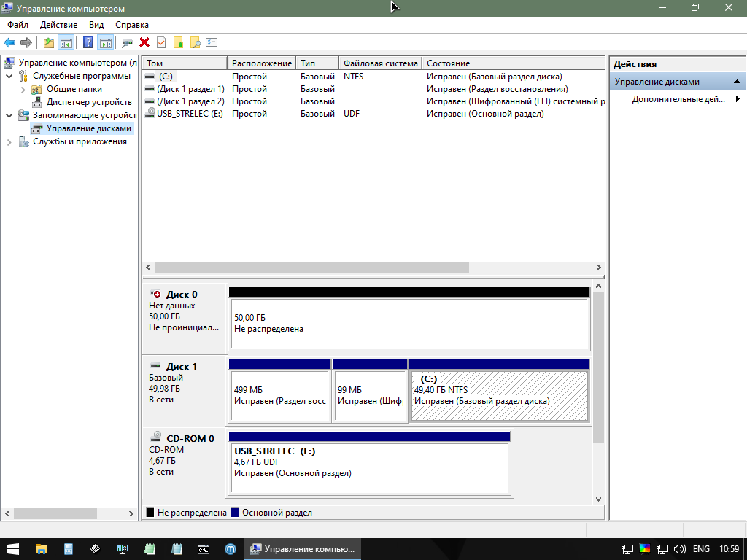Click Дополнительные действия in Actions pane
The image size is (747, 560).
[x=678, y=99]
